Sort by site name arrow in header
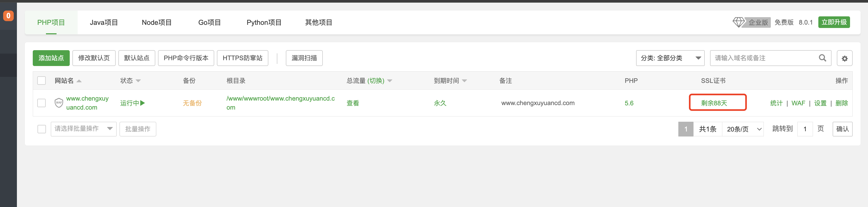868x207 pixels. point(79,81)
